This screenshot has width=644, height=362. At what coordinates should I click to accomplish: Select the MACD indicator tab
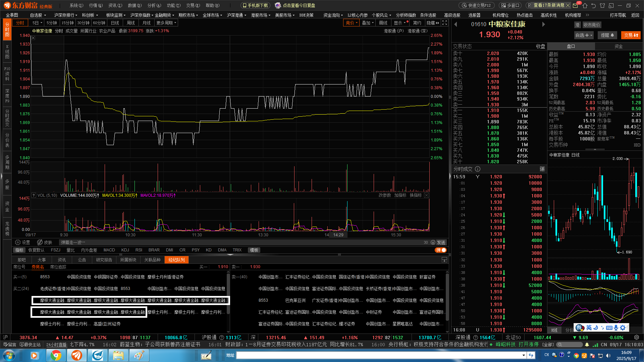tap(109, 250)
